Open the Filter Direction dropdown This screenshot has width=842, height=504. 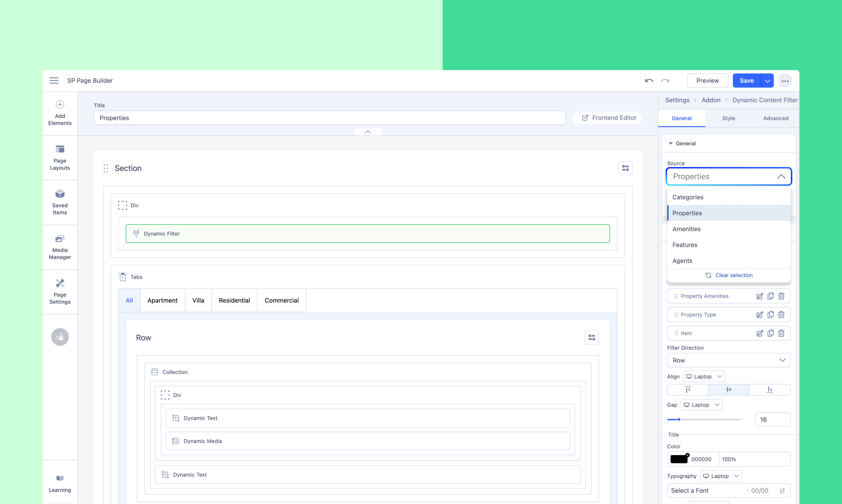[x=728, y=360]
